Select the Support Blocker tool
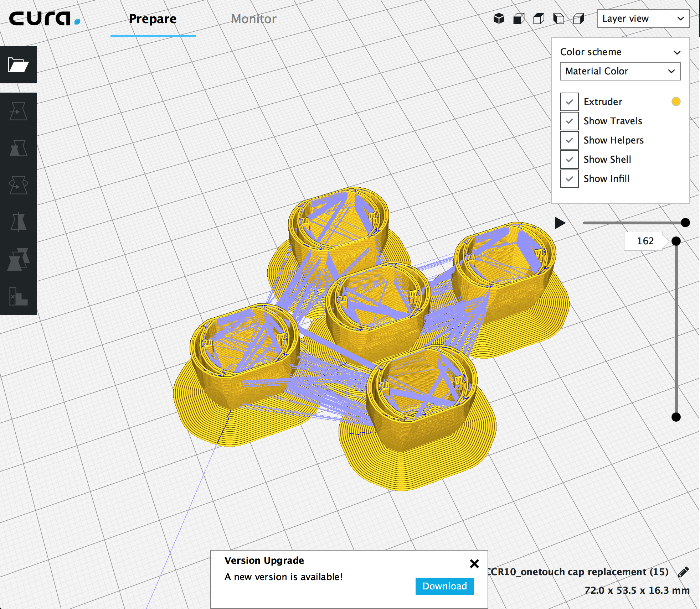This screenshot has width=700, height=609. click(x=18, y=296)
